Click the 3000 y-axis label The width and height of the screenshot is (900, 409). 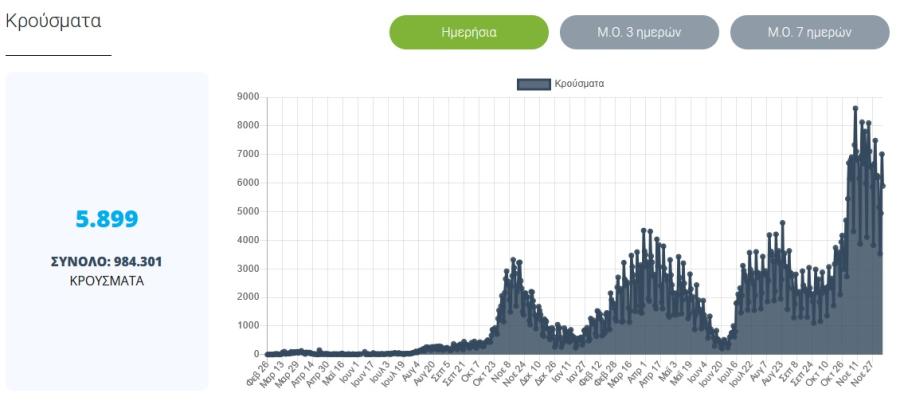[x=248, y=268]
